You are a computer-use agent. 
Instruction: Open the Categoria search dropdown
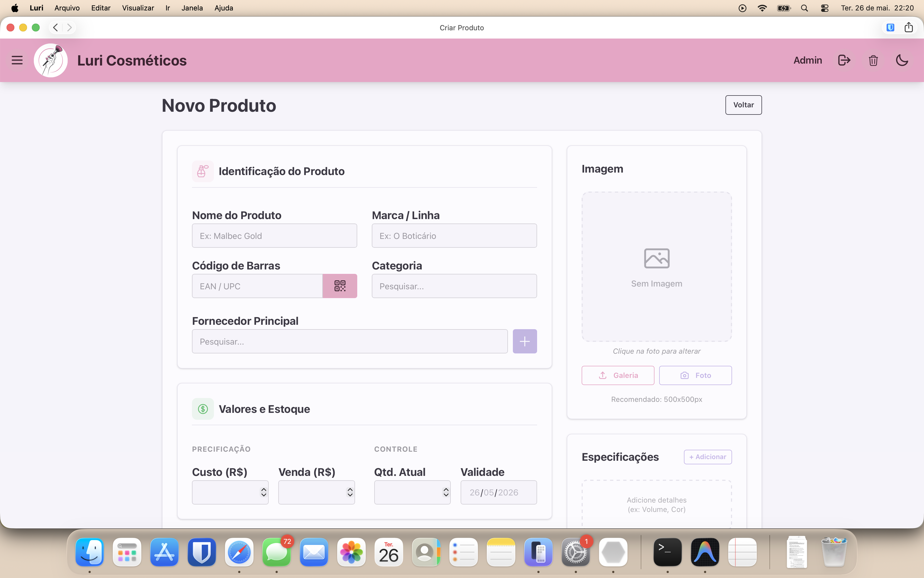454,286
